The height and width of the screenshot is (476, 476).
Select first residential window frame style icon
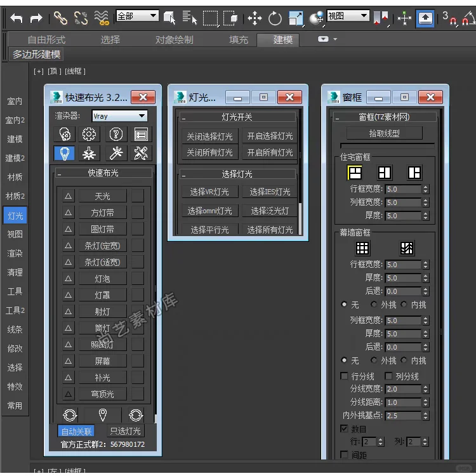(354, 173)
